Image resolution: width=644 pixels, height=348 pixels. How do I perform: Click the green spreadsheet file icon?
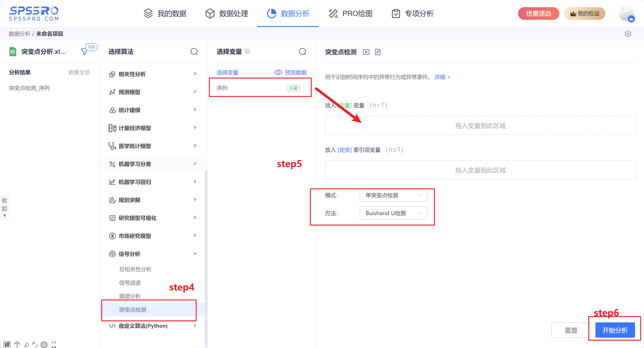click(13, 52)
